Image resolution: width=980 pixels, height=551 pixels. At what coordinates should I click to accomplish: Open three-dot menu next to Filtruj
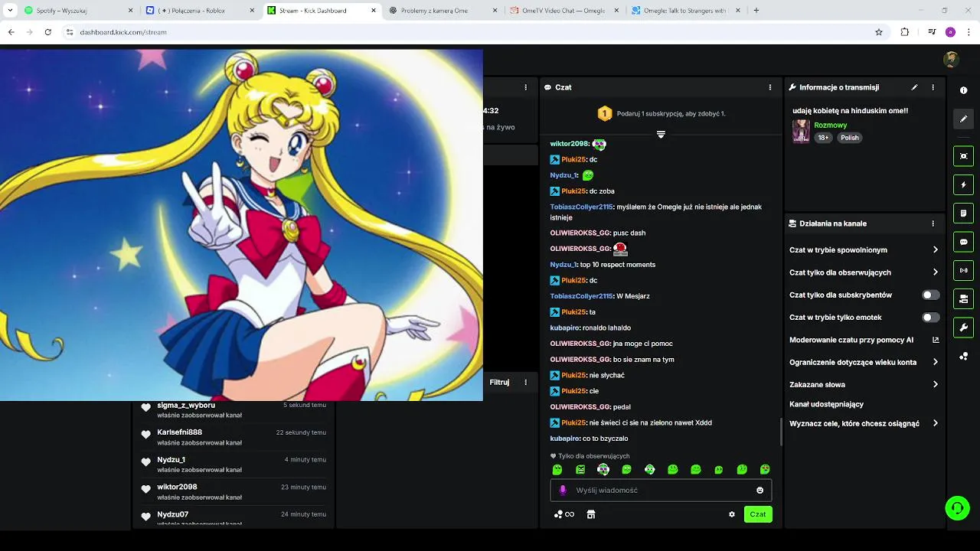point(525,382)
